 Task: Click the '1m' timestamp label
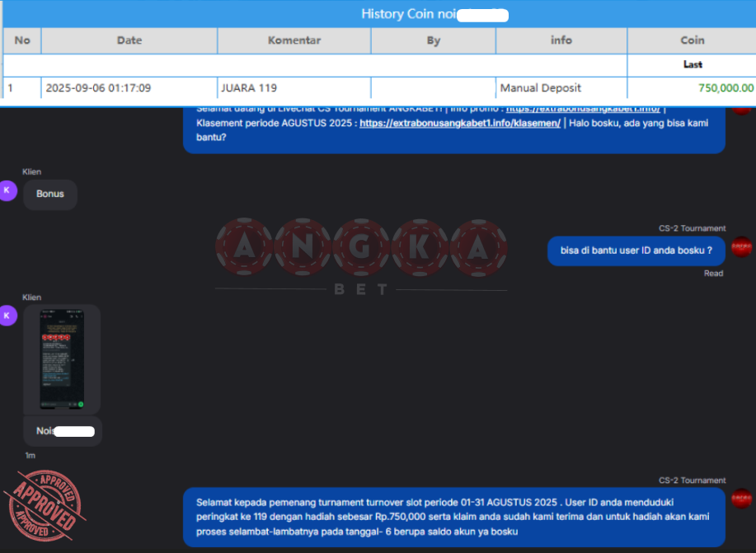[30, 456]
